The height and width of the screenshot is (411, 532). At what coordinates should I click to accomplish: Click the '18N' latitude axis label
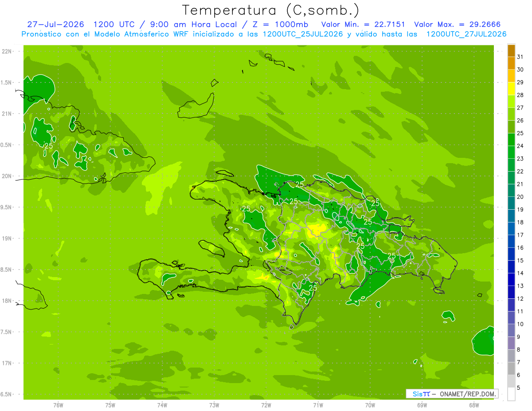tap(7, 301)
